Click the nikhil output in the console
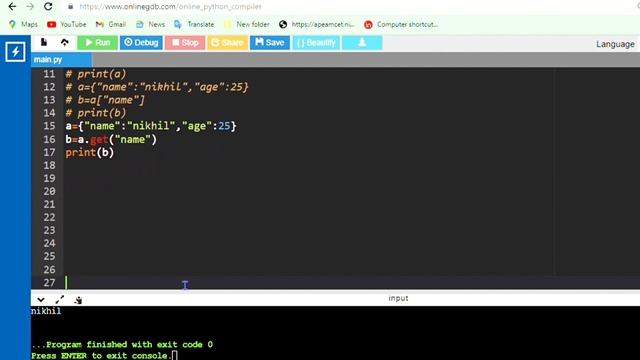 click(46, 311)
